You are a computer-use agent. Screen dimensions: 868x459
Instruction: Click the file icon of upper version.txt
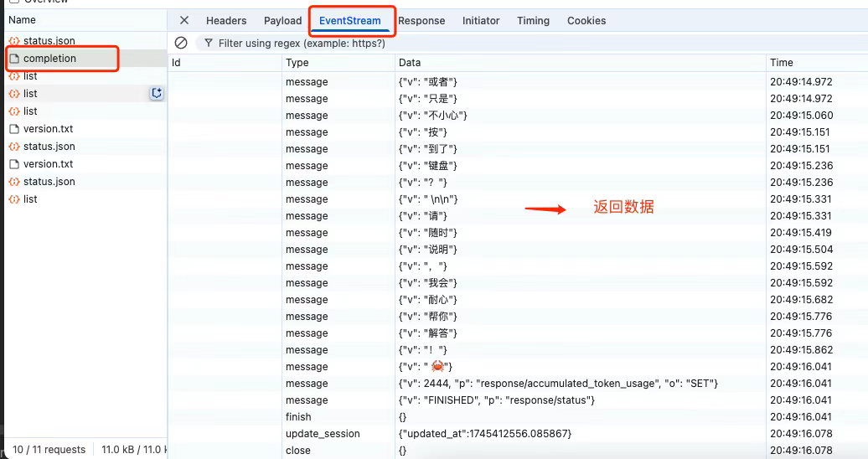point(14,129)
